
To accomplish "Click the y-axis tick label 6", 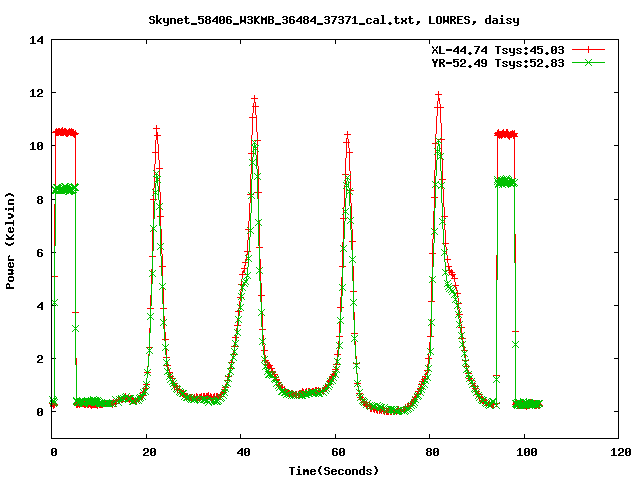I will click(40, 253).
